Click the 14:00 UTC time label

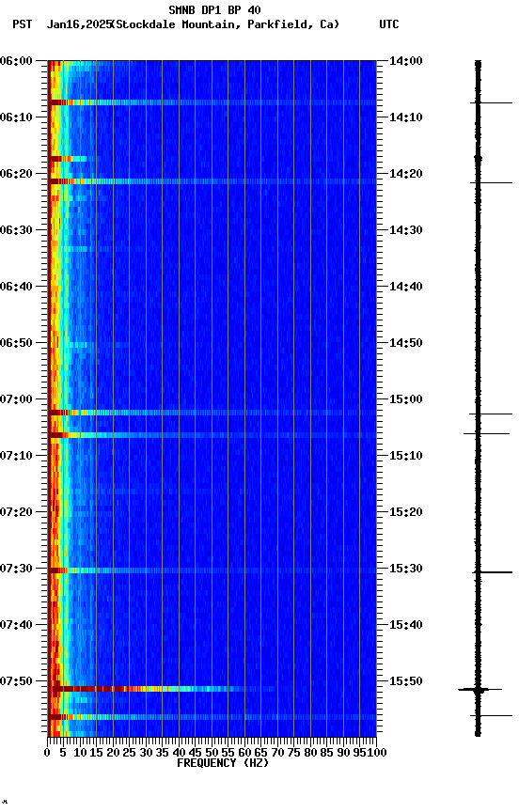point(406,61)
